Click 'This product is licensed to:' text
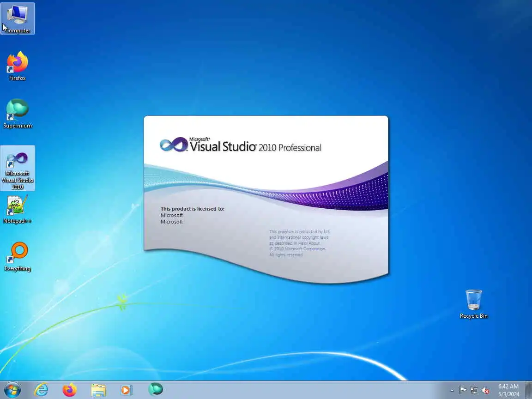The image size is (532, 399). tap(193, 209)
